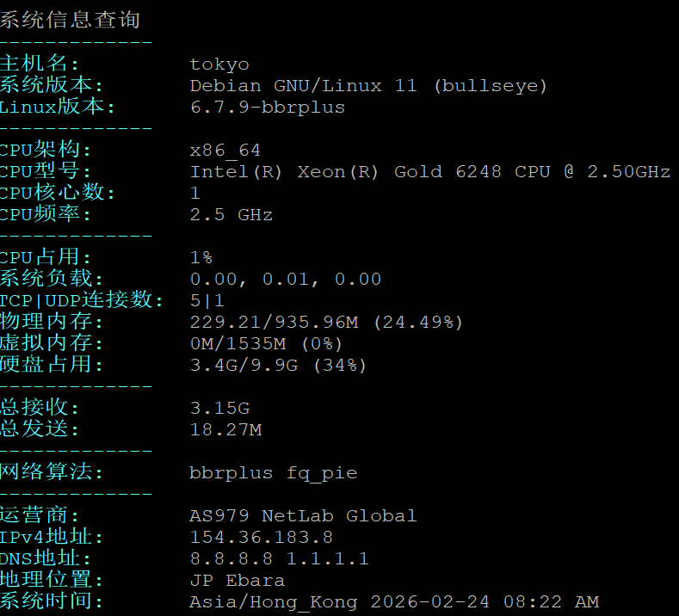Click the TCP|UDP connection count 5|1
Image resolution: width=679 pixels, height=616 pixels.
[207, 300]
